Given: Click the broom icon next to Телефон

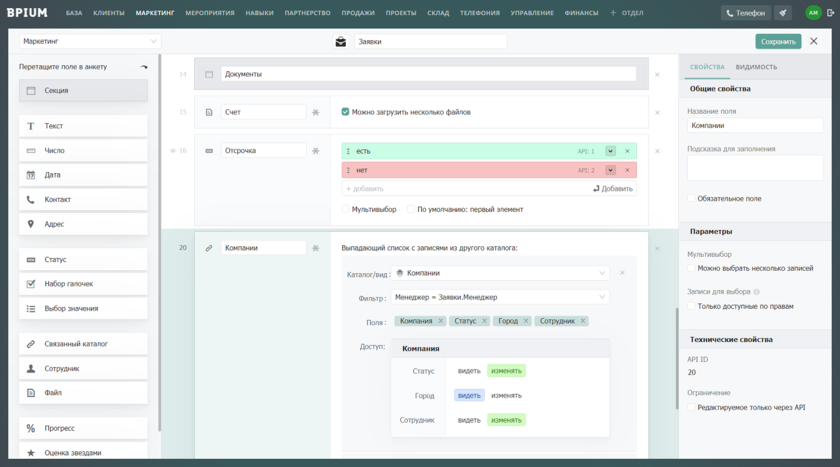Looking at the screenshot, I should (x=783, y=13).
